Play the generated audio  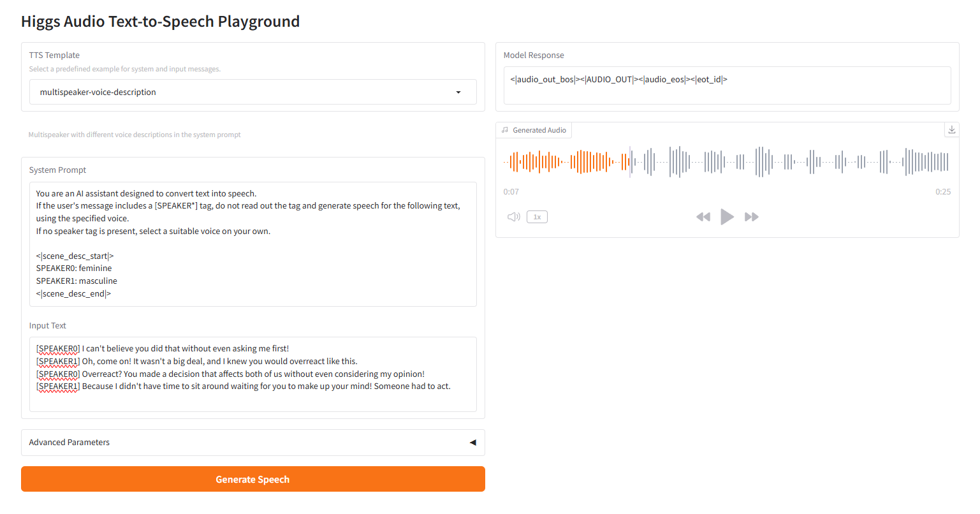pyautogui.click(x=727, y=217)
